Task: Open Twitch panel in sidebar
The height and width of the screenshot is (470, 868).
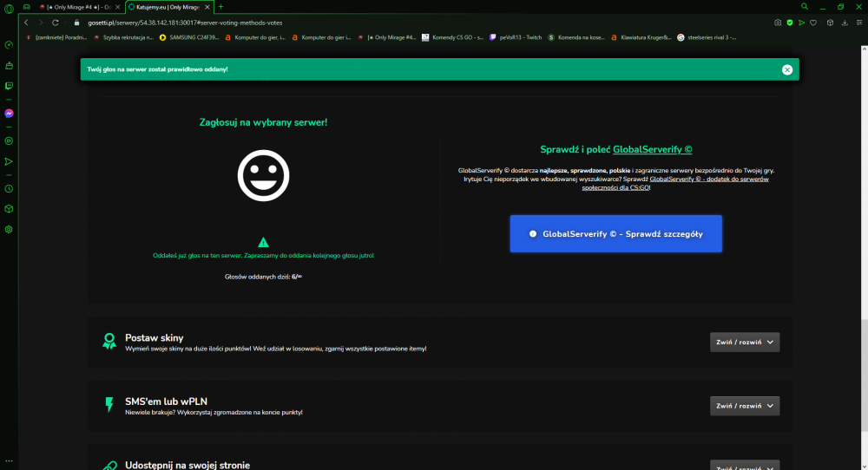Action: point(9,86)
